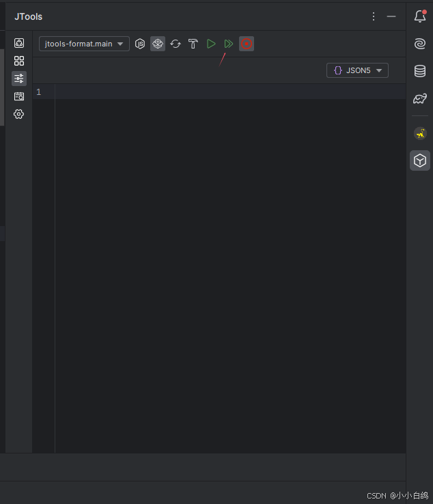433x504 pixels.
Task: Open the JTools three-dot options menu
Action: (x=374, y=16)
